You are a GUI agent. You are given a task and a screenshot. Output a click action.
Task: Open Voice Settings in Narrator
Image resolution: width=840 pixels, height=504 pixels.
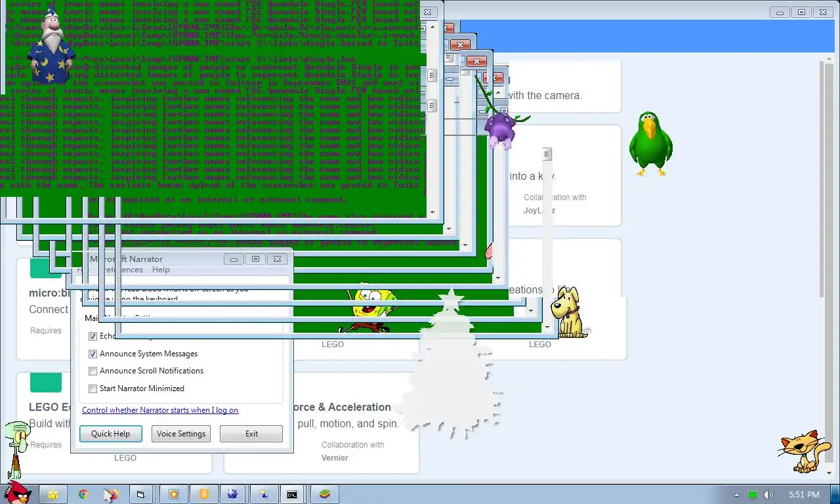[x=181, y=434]
